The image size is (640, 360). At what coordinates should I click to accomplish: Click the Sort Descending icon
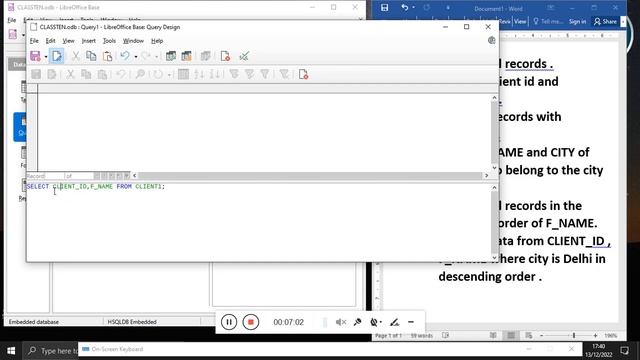215,74
